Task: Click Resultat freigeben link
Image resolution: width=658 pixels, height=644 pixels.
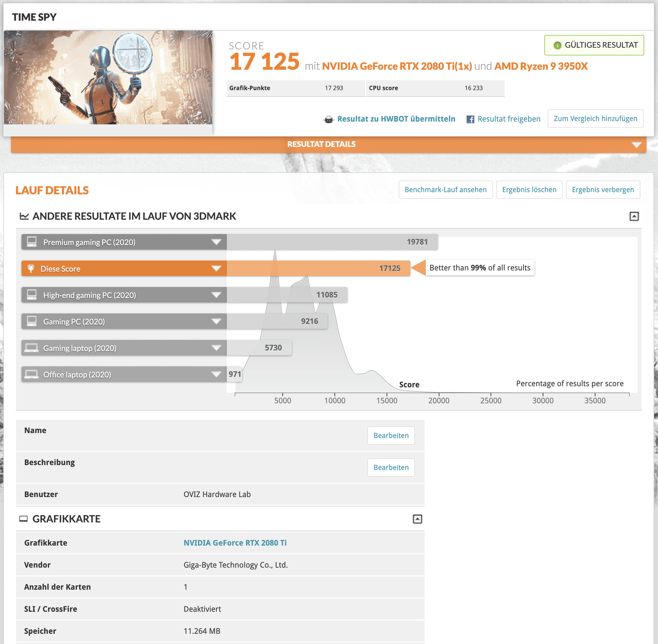Action: click(x=509, y=119)
